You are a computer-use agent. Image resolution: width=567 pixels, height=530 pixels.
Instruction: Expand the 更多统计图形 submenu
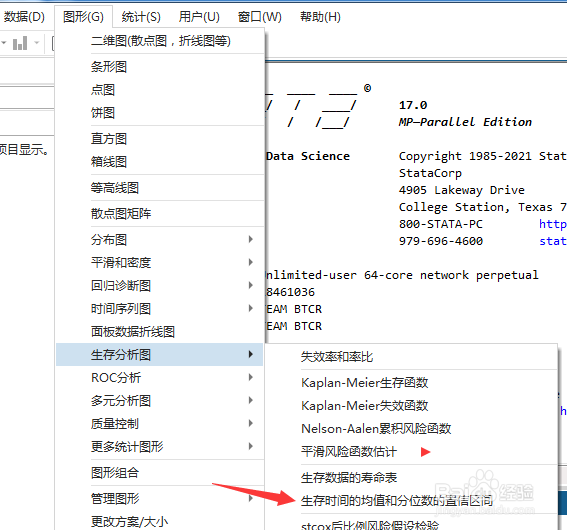pos(161,447)
